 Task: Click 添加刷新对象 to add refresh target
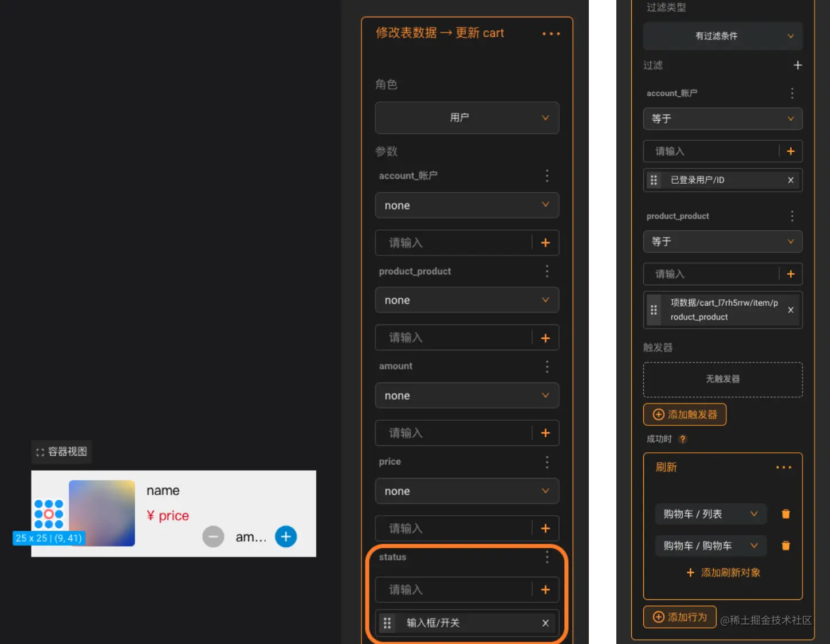(x=723, y=572)
